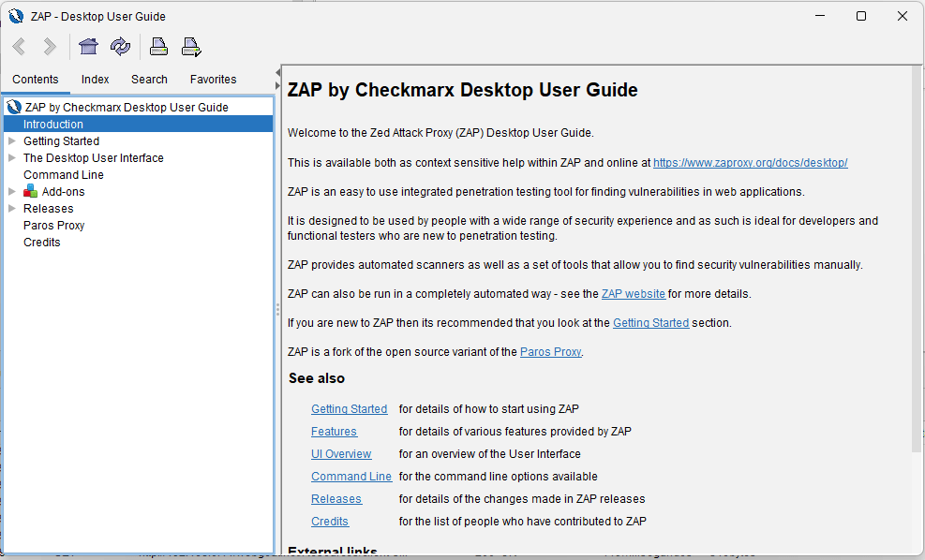Select Command Line in the contents tree
The height and width of the screenshot is (560, 925).
click(x=64, y=175)
